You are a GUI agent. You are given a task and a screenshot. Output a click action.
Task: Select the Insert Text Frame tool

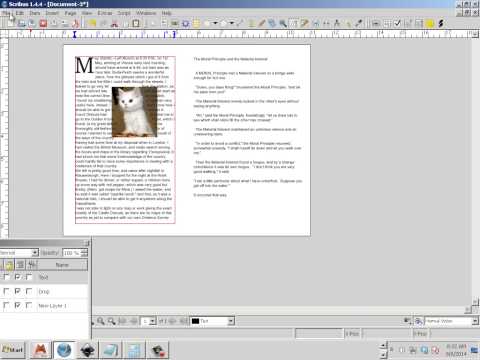click(x=164, y=23)
